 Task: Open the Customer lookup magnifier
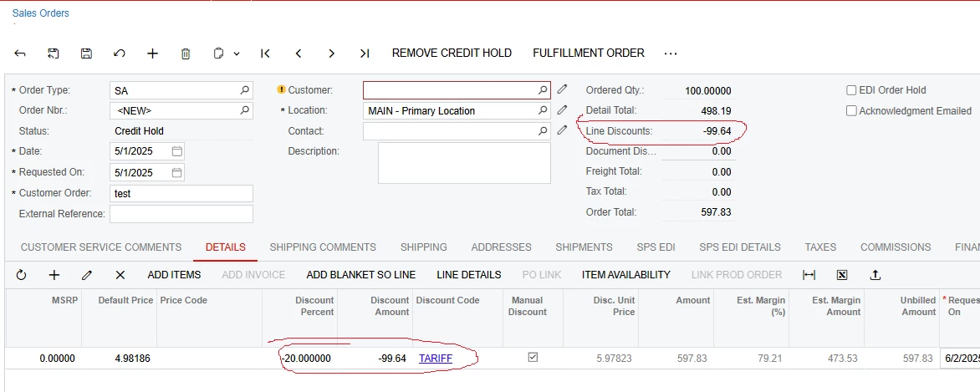[543, 90]
